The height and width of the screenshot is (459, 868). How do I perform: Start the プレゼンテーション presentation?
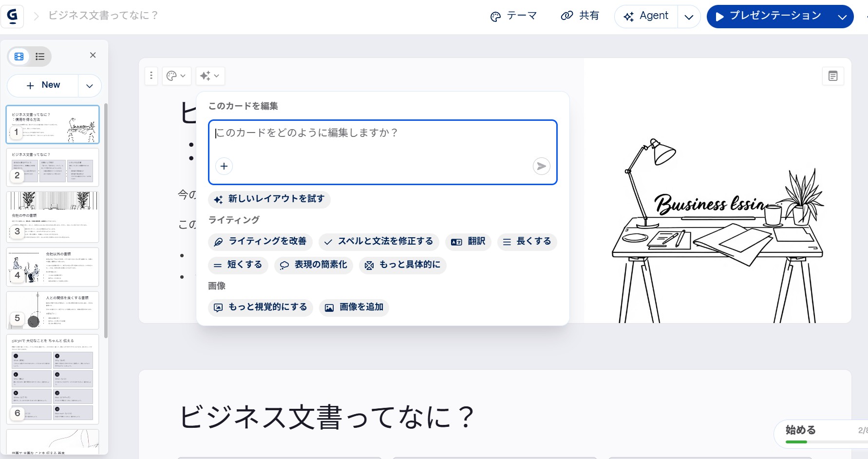(770, 16)
